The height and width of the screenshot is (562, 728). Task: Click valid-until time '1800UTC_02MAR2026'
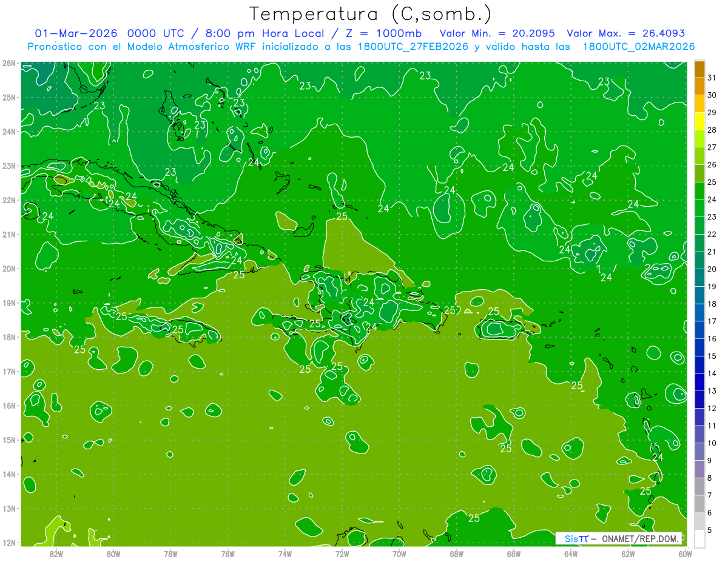[638, 47]
